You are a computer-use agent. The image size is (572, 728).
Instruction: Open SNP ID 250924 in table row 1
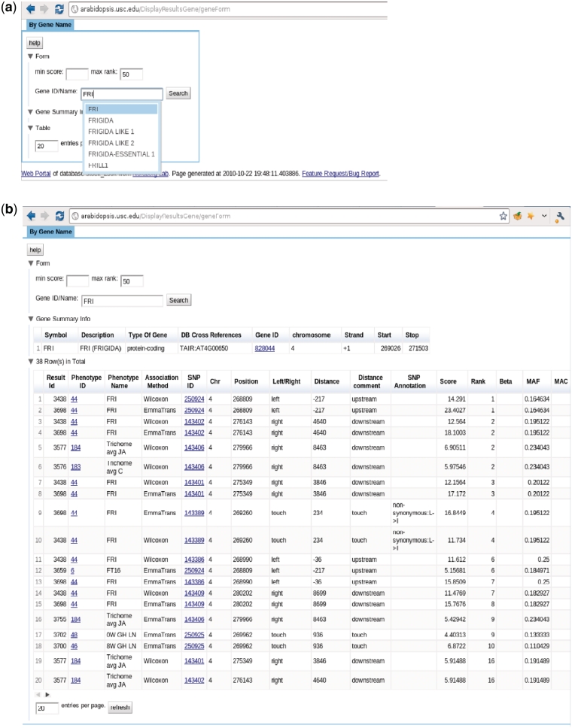click(x=194, y=399)
